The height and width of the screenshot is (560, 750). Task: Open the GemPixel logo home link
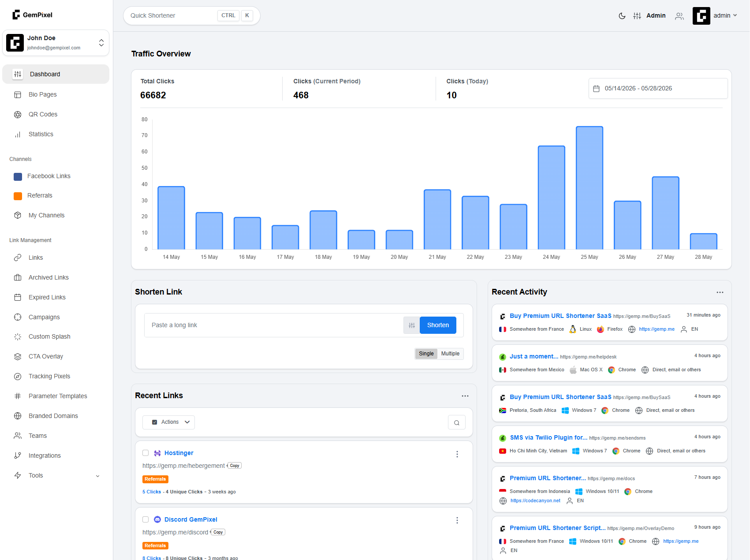click(x=32, y=15)
